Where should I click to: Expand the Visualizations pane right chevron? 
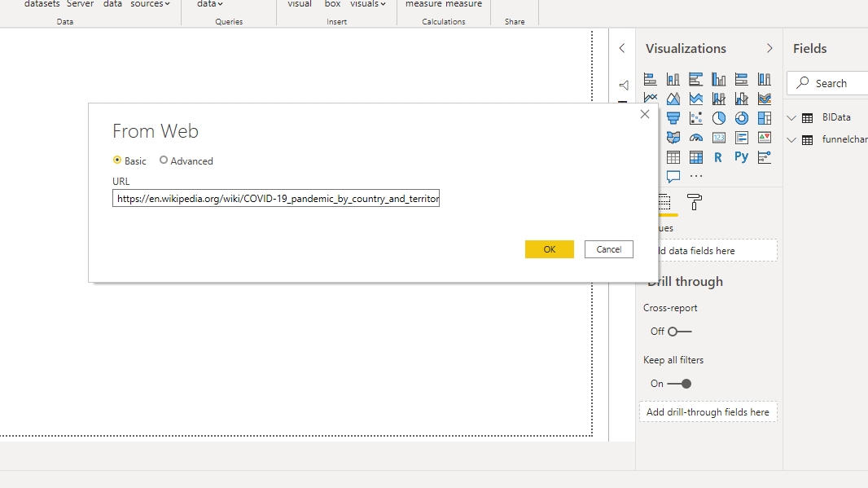[769, 49]
